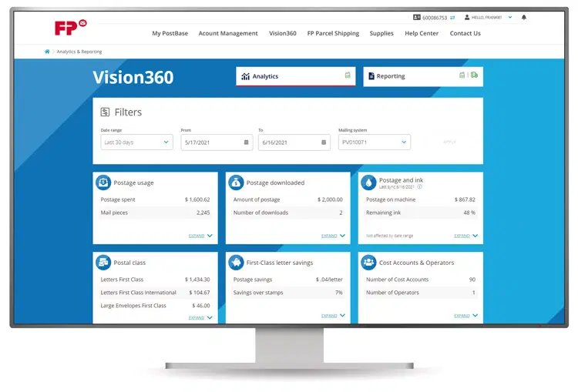Viewport: 578px width, 392px height.
Task: Open the Date range Last 30 days dropdown
Action: [136, 142]
